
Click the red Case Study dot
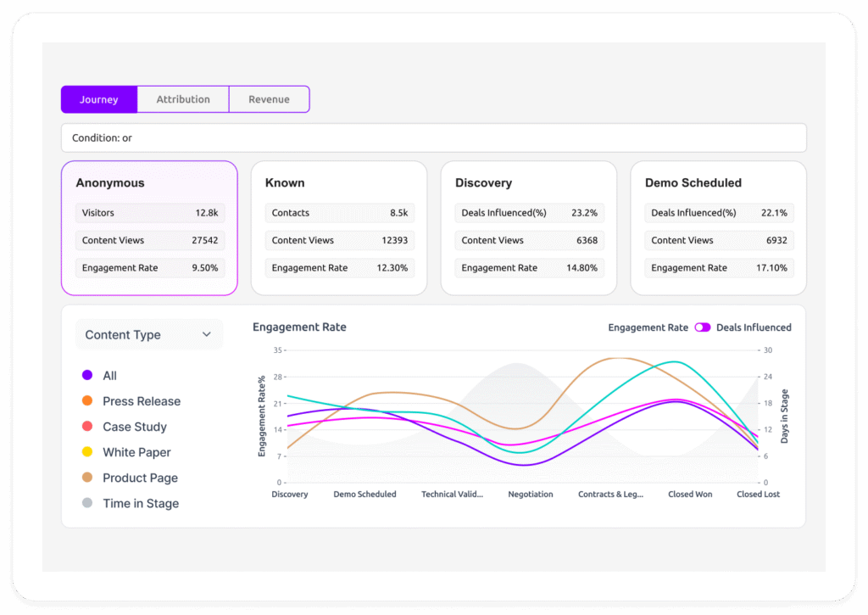(87, 427)
